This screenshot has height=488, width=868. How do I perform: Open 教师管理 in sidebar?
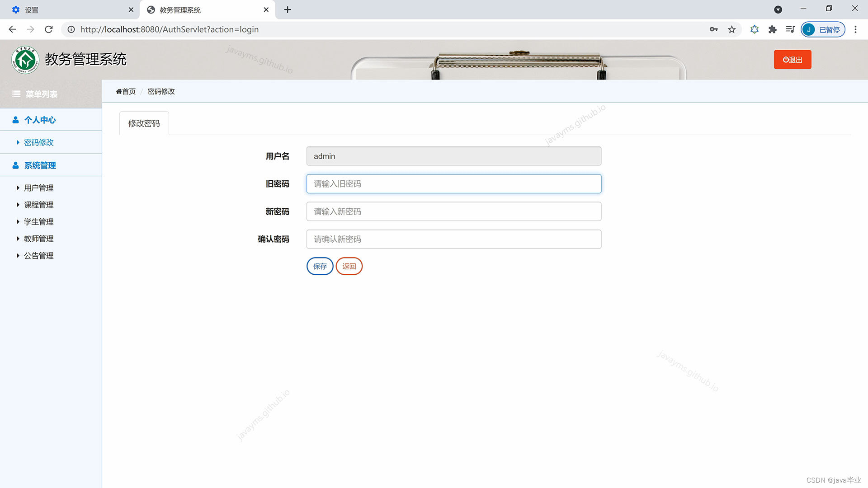point(38,239)
